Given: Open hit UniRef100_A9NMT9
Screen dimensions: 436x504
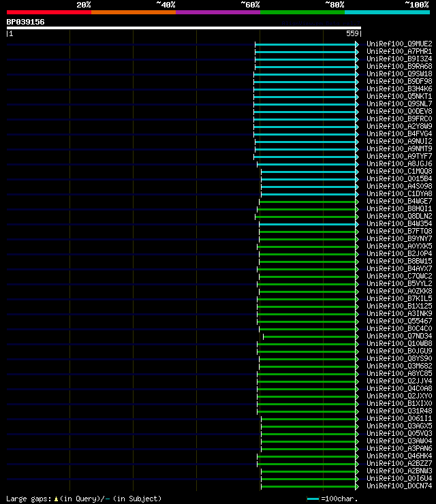Looking at the screenshot, I should [399, 148].
